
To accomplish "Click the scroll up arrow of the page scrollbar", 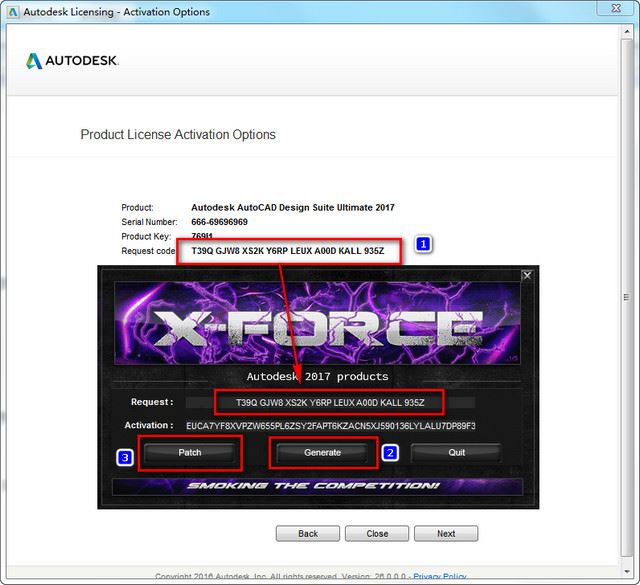I will 627,31.
